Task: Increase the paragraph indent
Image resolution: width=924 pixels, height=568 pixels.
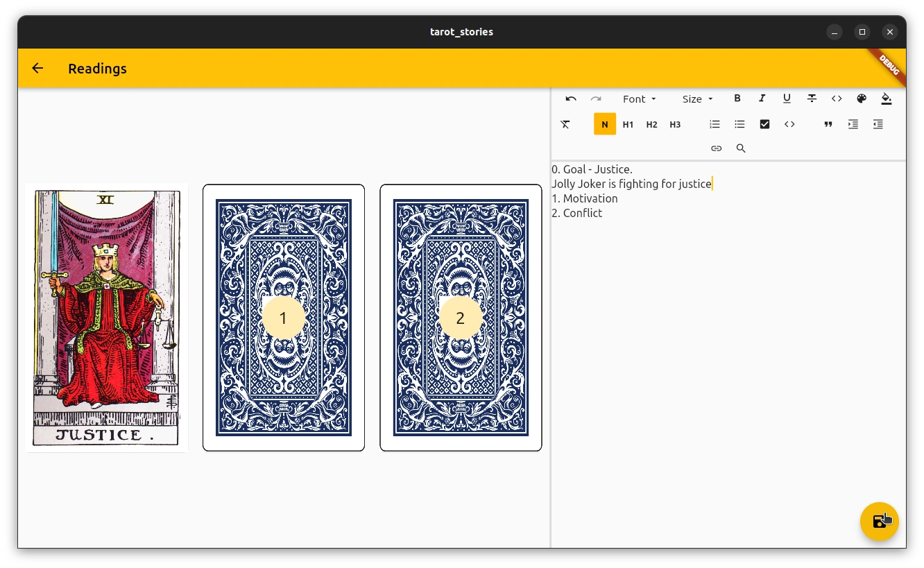Action: 853,124
